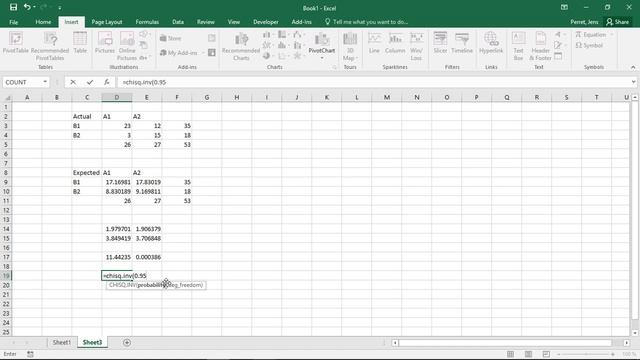Open the Insert Function dialog
Image resolution: width=640 pixels, height=360 pixels.
[x=107, y=82]
